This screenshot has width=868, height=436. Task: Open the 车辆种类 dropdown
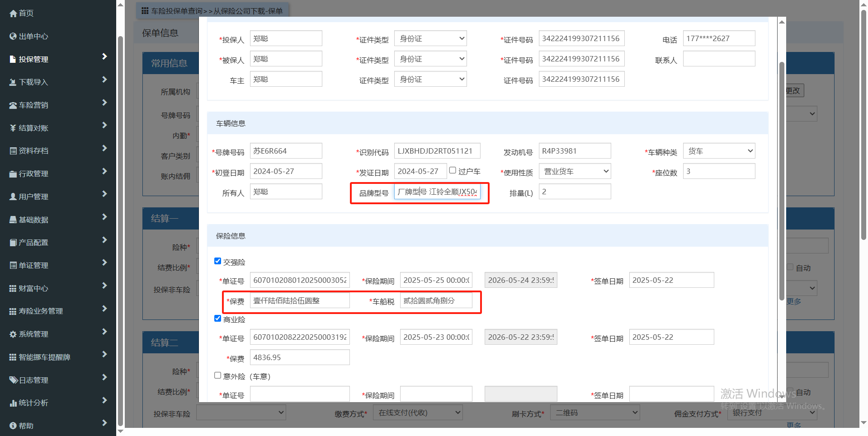(719, 151)
